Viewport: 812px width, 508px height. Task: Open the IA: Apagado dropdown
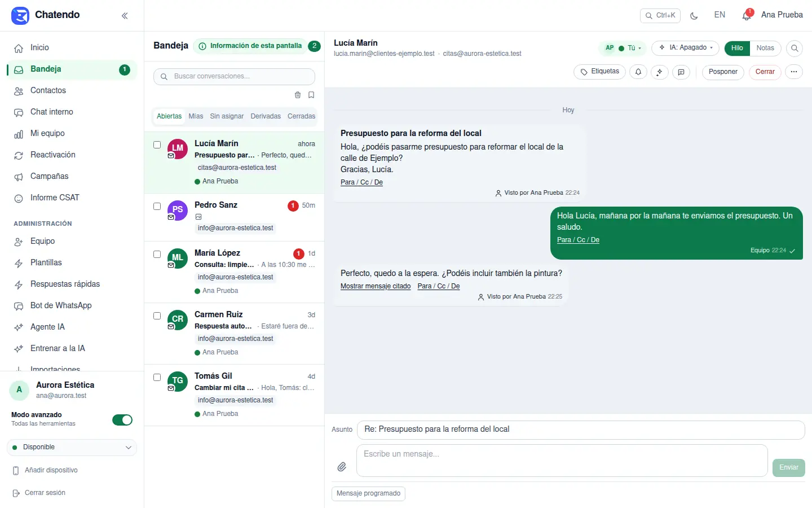click(685, 48)
